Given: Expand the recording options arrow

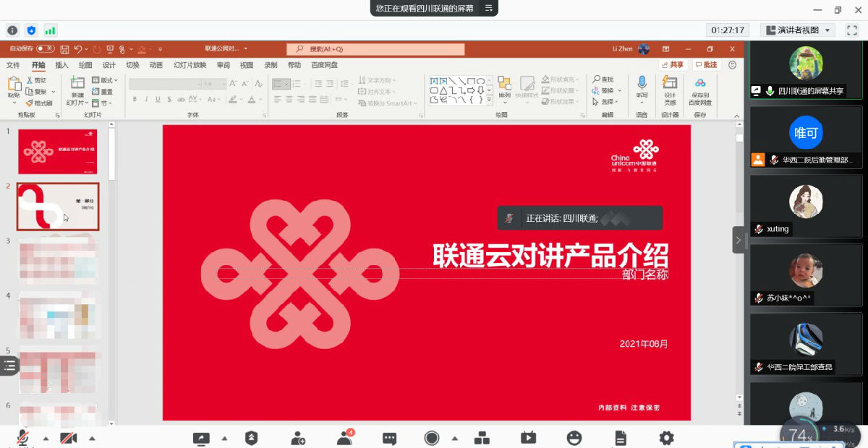Looking at the screenshot, I should 454,439.
